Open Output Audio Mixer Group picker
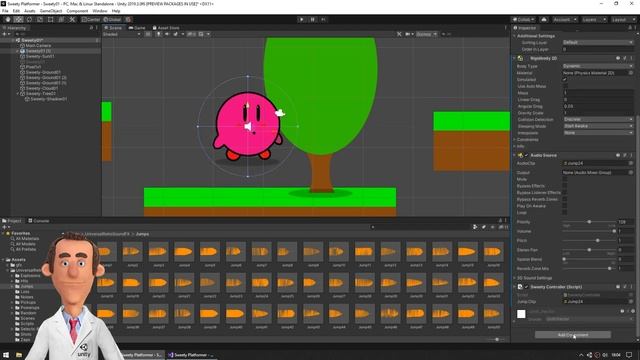Viewport: 640px width, 360px height. pyautogui.click(x=631, y=173)
